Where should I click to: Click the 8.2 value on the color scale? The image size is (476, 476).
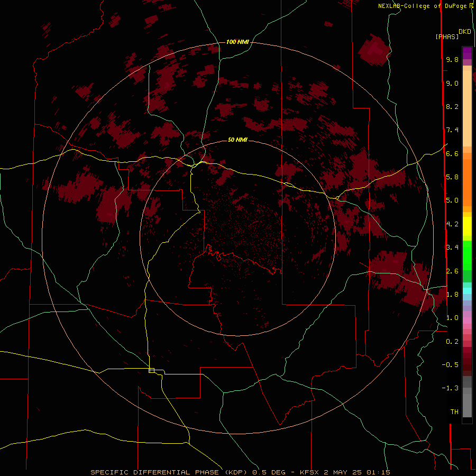[452, 106]
